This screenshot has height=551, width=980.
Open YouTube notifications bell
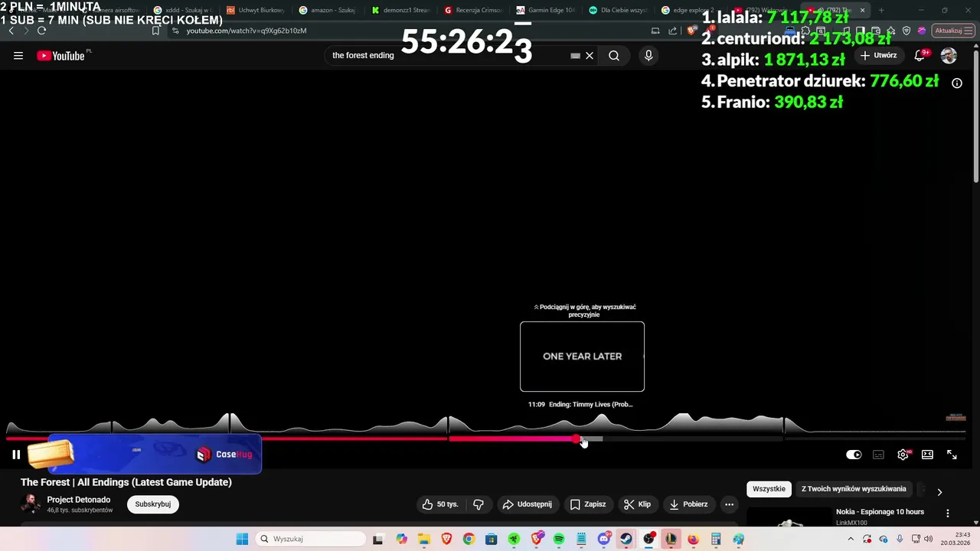click(920, 56)
